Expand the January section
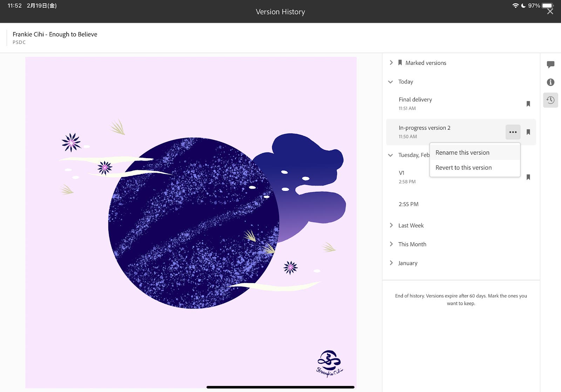 point(391,263)
